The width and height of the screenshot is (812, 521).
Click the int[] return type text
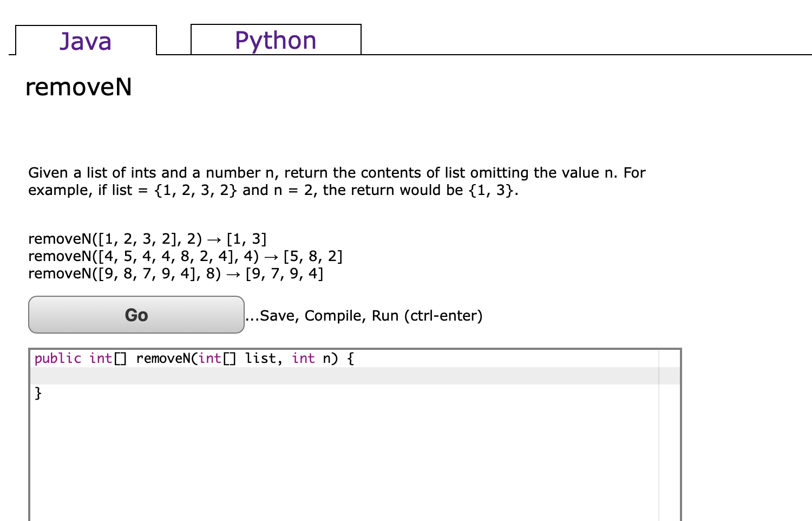108,358
